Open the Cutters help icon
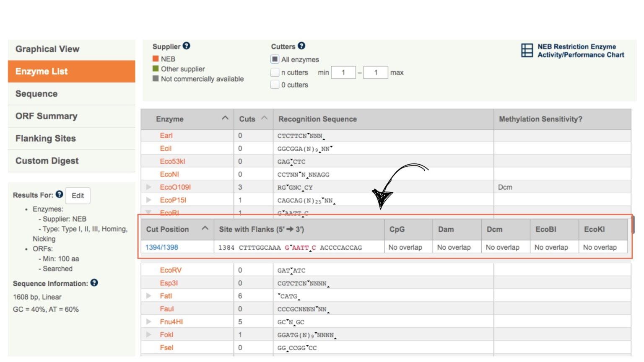This screenshot has width=644, height=362. pyautogui.click(x=301, y=46)
